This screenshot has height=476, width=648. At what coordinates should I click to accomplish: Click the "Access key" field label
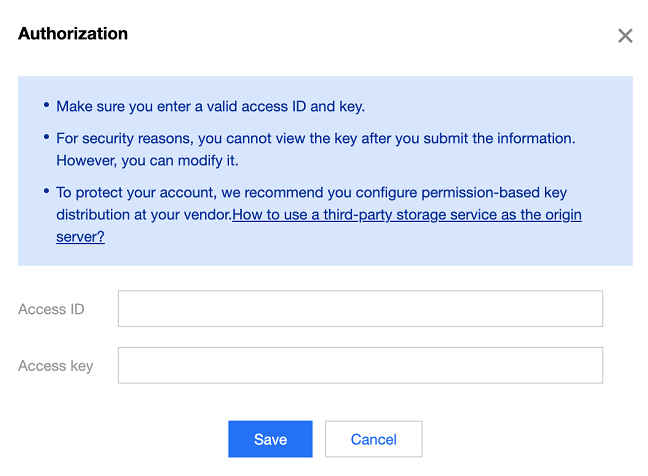coord(56,366)
